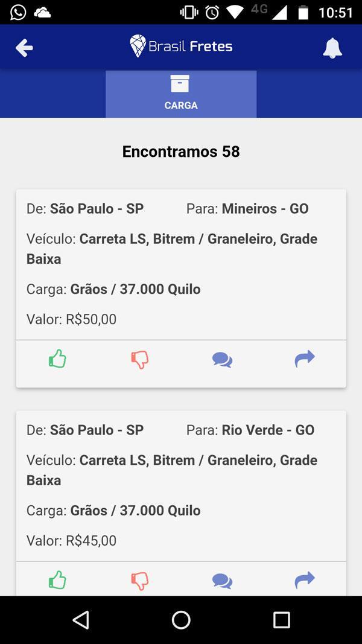Dislike the freight to Mineiros - GO
The image size is (362, 644).
(139, 359)
